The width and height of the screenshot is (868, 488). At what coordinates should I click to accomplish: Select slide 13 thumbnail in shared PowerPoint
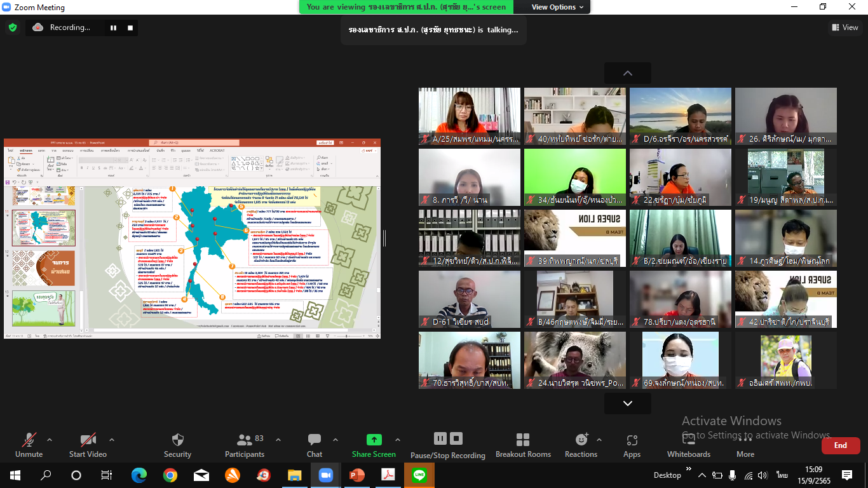point(44,308)
